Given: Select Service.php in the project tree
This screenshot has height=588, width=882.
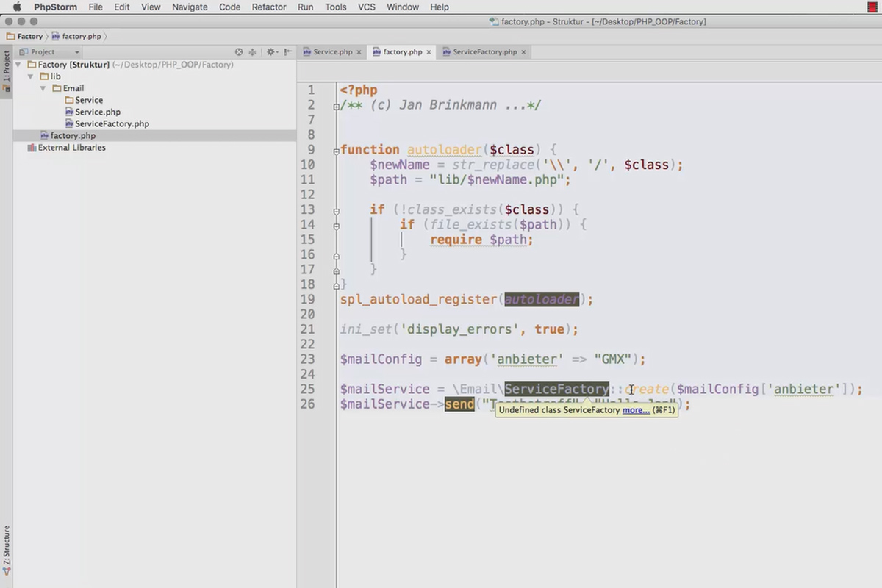Looking at the screenshot, I should (x=98, y=112).
